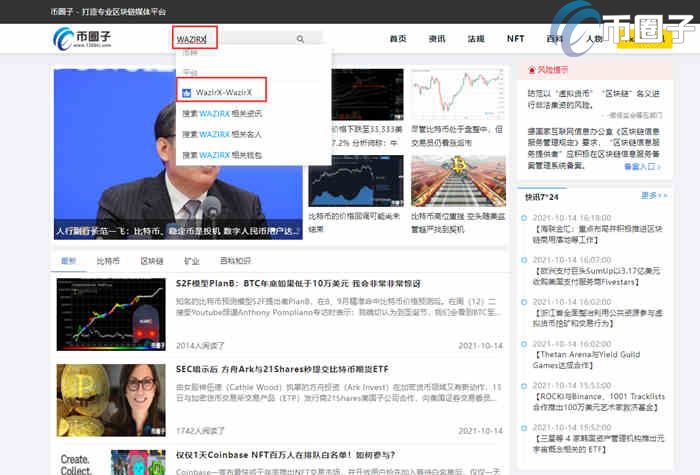The height and width of the screenshot is (475, 700).
Task: Go to 首页 in the navigation
Action: tap(398, 39)
